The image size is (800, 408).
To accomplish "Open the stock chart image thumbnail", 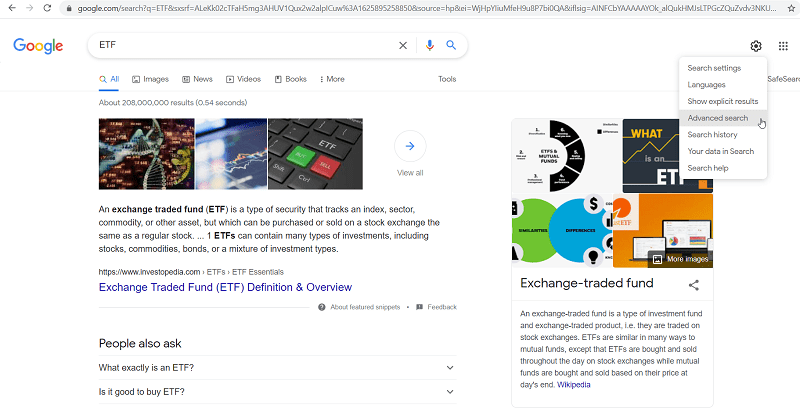I will (231, 154).
